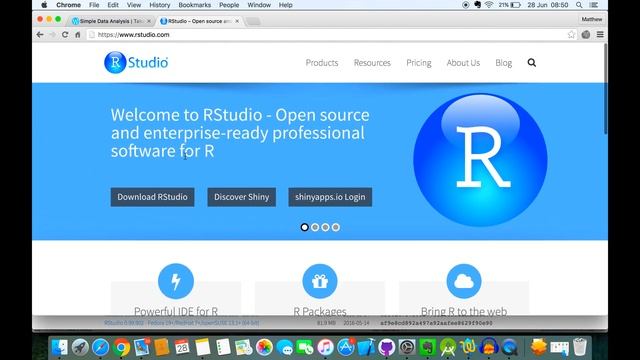This screenshot has height=360, width=640.
Task: Click the Download RStudio button
Action: [x=152, y=197]
